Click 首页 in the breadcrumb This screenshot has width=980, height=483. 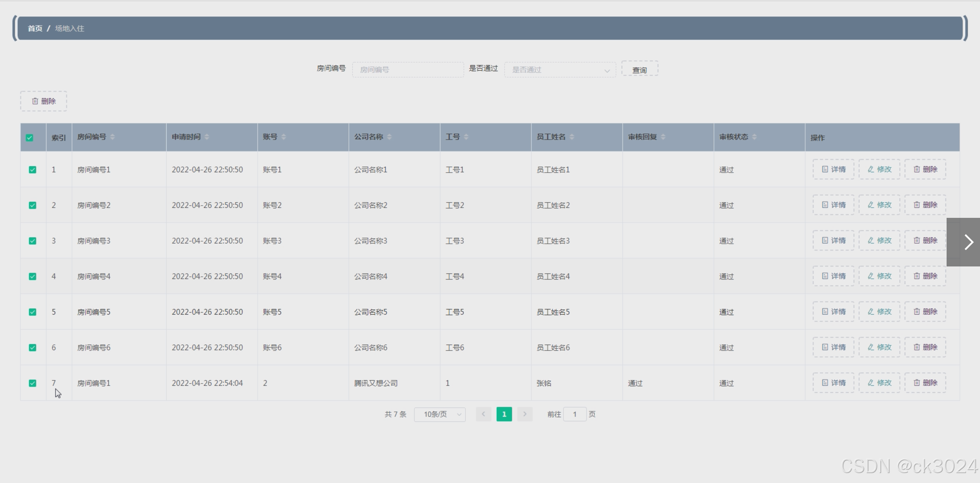click(35, 28)
